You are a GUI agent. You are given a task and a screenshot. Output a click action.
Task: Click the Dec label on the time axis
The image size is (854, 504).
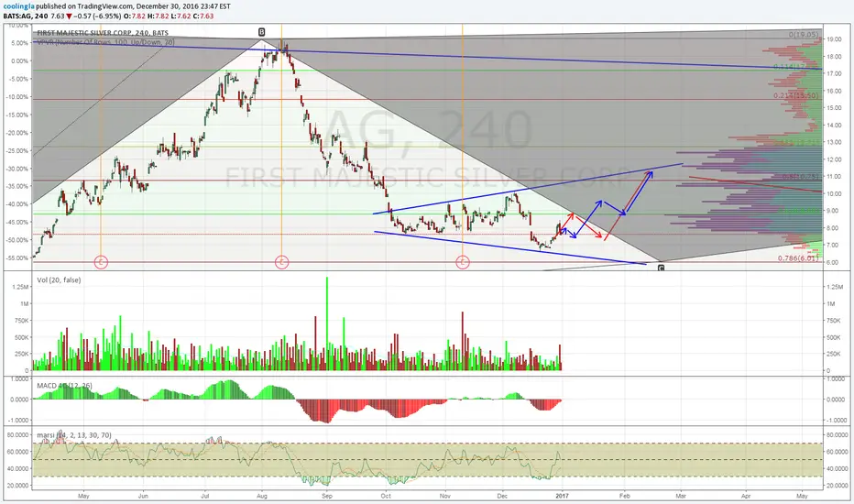click(502, 496)
